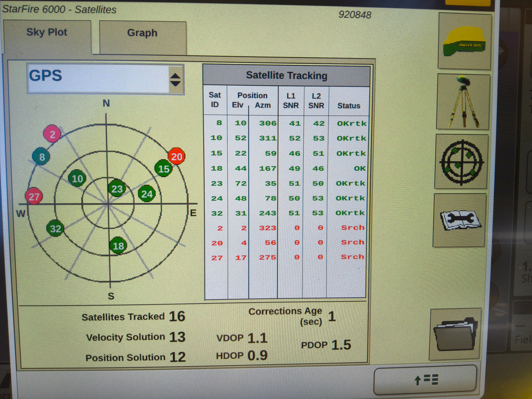Select satellite 18 on the sky plot
This screenshot has width=532, height=399.
click(x=118, y=246)
